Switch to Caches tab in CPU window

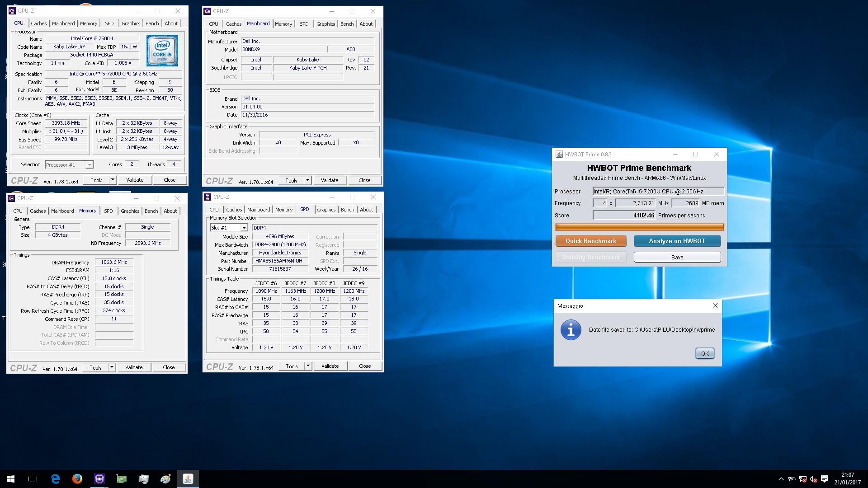click(x=39, y=23)
